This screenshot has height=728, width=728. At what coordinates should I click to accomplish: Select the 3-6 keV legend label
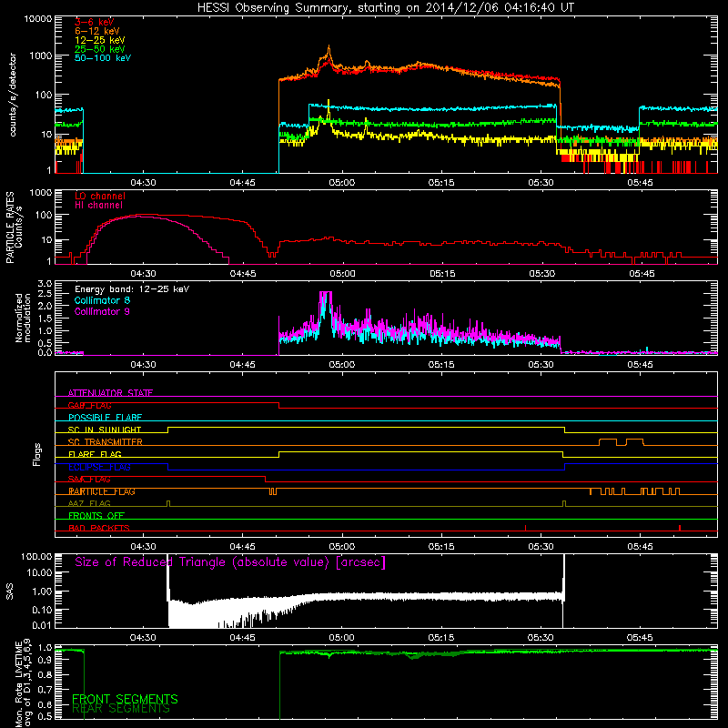[95, 22]
